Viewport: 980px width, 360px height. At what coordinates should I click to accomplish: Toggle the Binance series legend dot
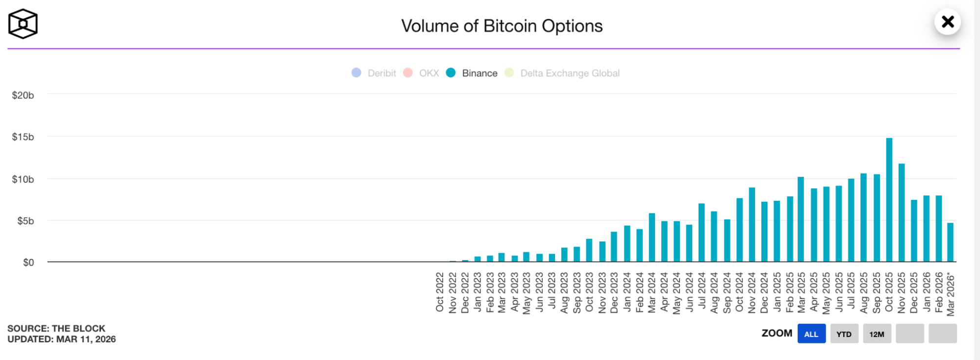click(451, 73)
